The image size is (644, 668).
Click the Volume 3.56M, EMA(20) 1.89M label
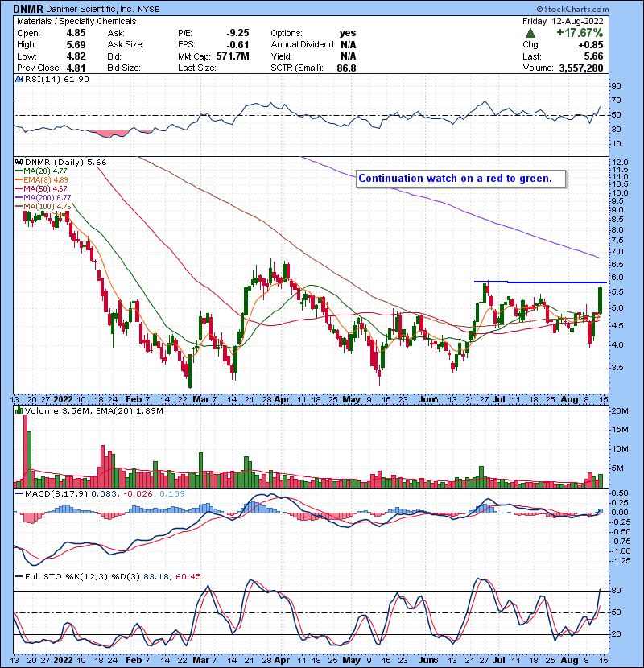coord(93,411)
